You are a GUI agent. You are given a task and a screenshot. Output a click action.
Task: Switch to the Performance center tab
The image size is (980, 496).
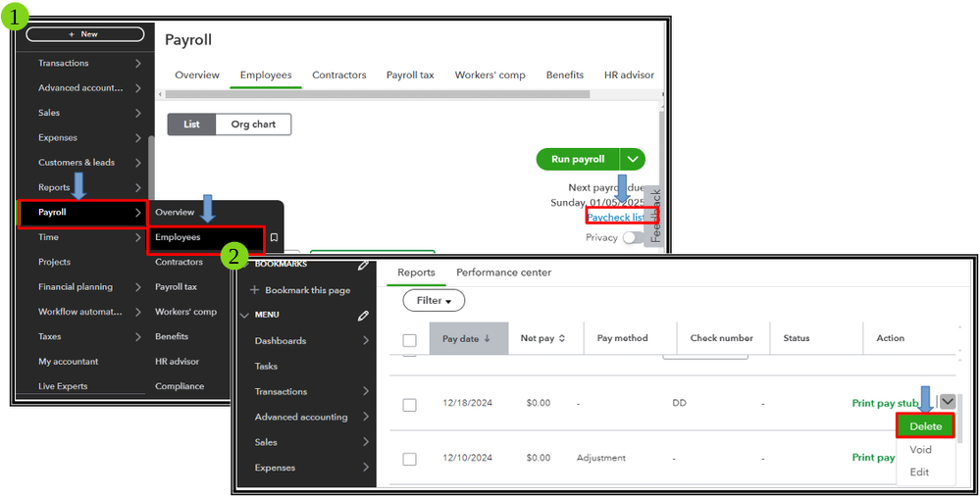point(504,273)
